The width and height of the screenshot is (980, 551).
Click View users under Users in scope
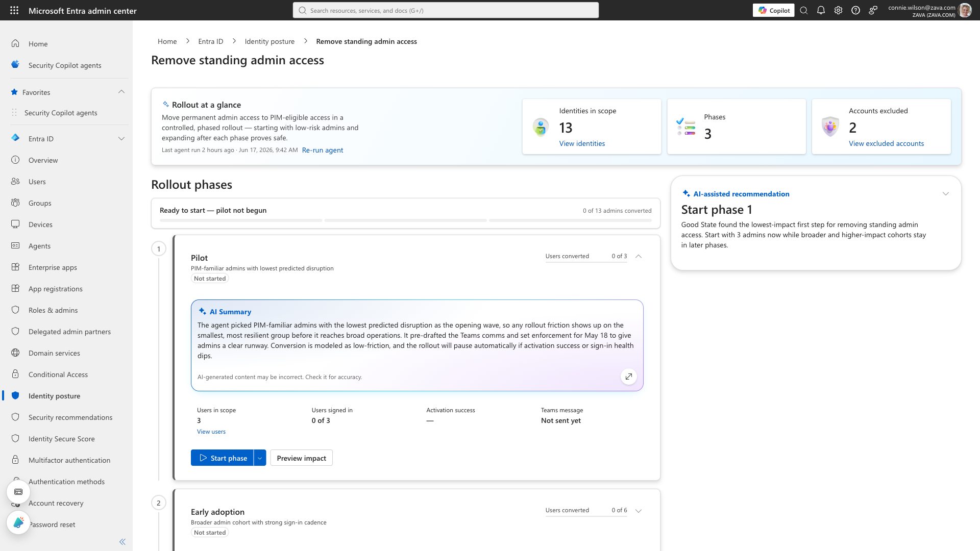point(211,432)
